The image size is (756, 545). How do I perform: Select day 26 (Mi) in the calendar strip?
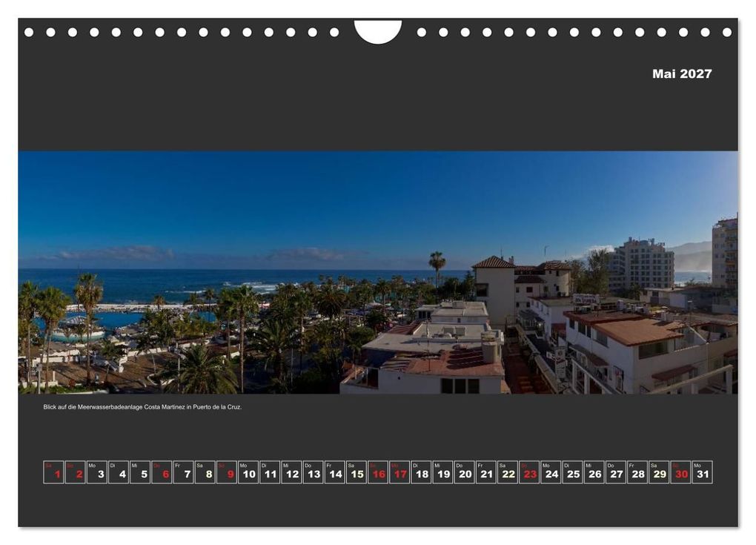(594, 472)
